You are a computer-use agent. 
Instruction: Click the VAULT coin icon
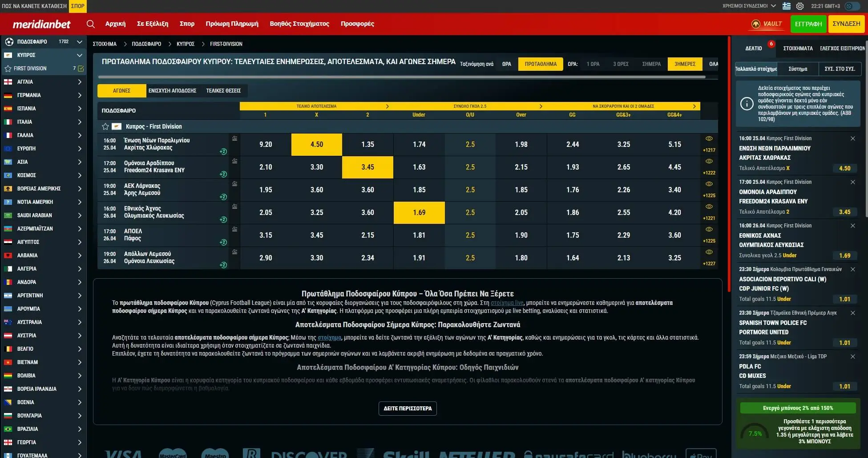point(755,24)
